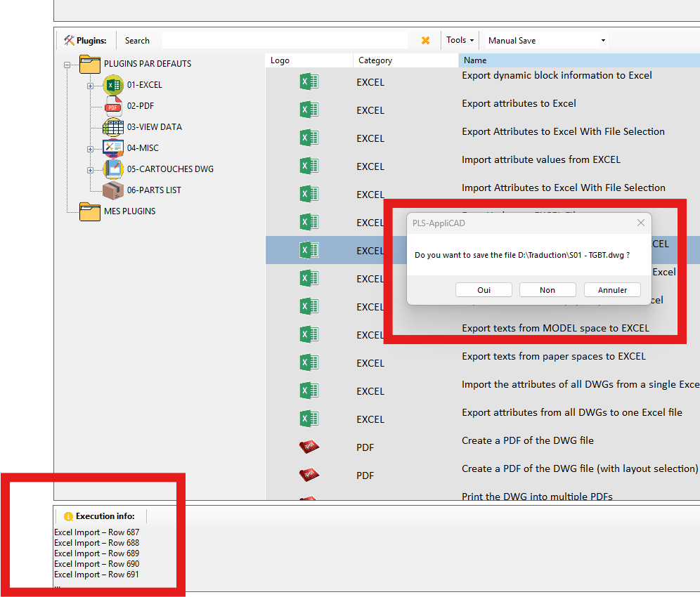This screenshot has width=700, height=597.
Task: Collapse the PLUGINS PAR DEFAUTS tree node
Action: [x=67, y=65]
